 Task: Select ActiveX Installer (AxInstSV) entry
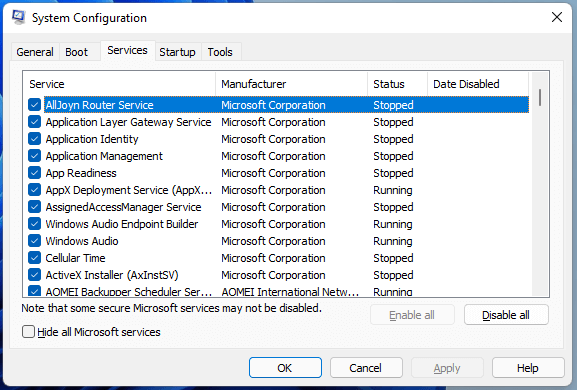coord(112,275)
